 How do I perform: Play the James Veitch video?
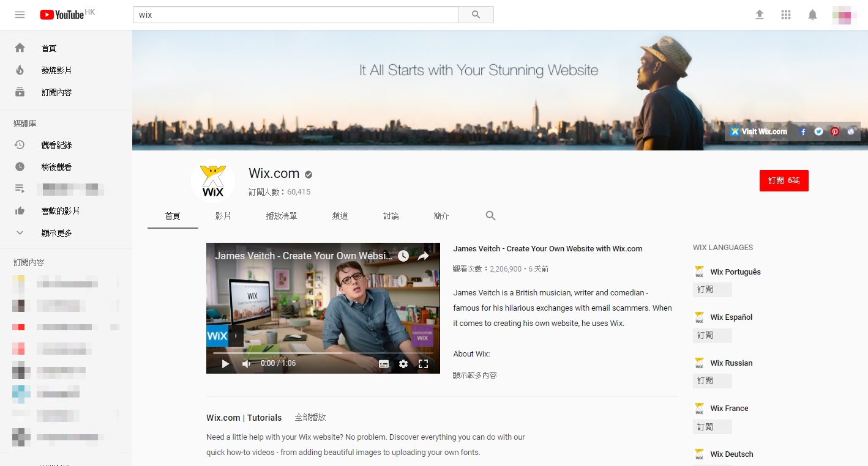[225, 364]
